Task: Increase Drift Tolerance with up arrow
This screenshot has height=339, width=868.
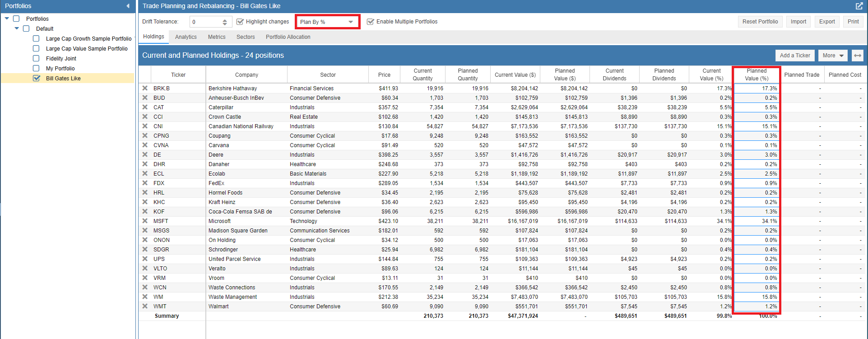Action: (x=225, y=20)
